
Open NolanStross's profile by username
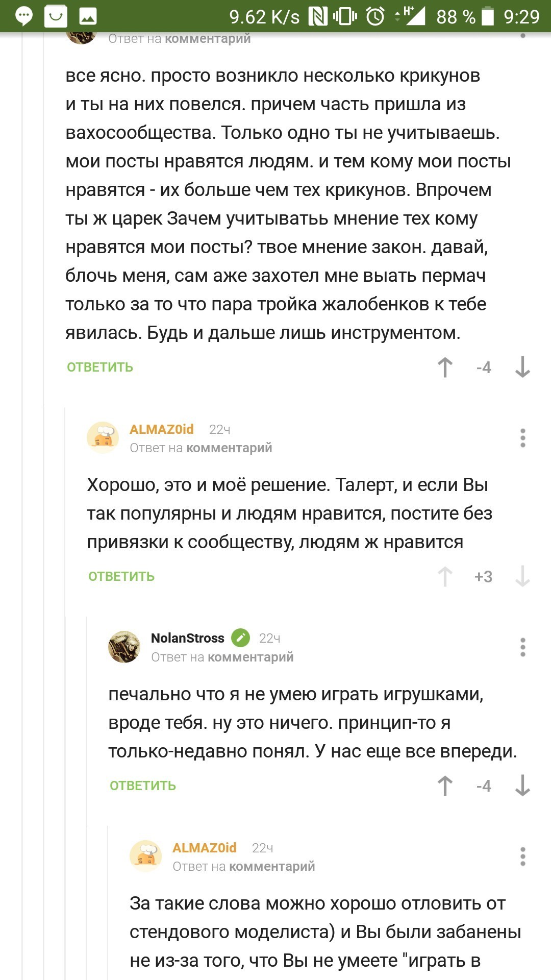(187, 638)
